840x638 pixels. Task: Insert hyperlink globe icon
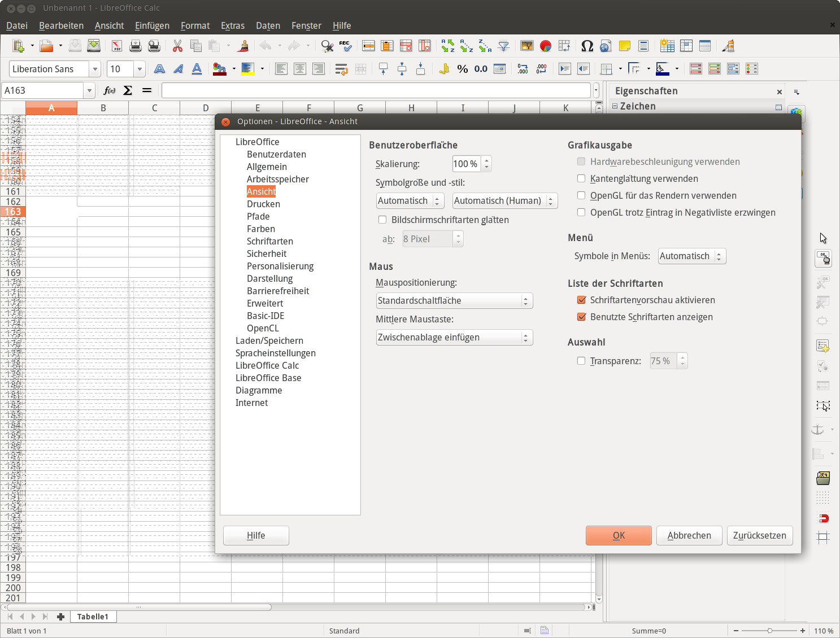click(x=606, y=46)
